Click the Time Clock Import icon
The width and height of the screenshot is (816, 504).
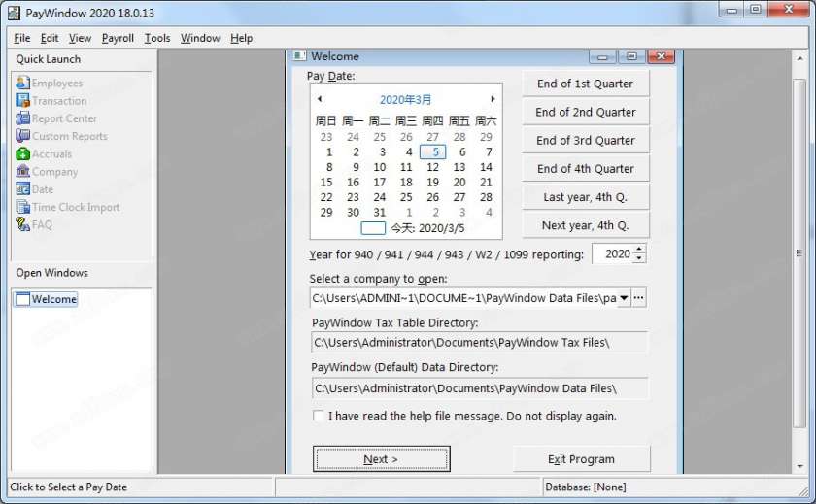coord(22,207)
